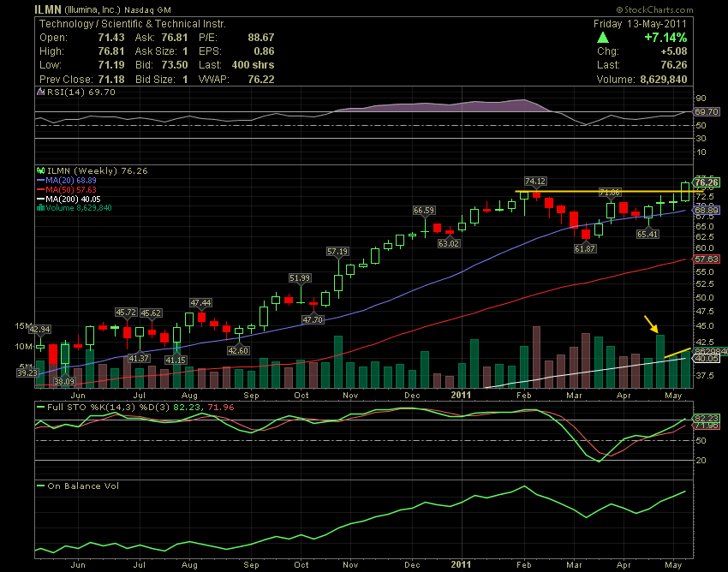Click the company name (Illumina, Inc.)
This screenshot has width=728, height=572.
92,9
